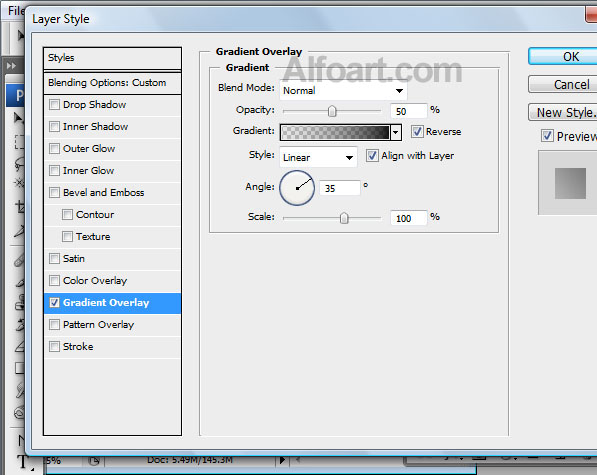Open the gradient picker dropdown arrow

pos(396,132)
